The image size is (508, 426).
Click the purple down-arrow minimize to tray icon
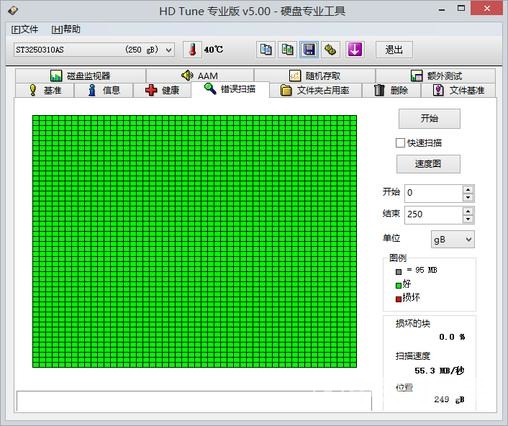point(355,50)
